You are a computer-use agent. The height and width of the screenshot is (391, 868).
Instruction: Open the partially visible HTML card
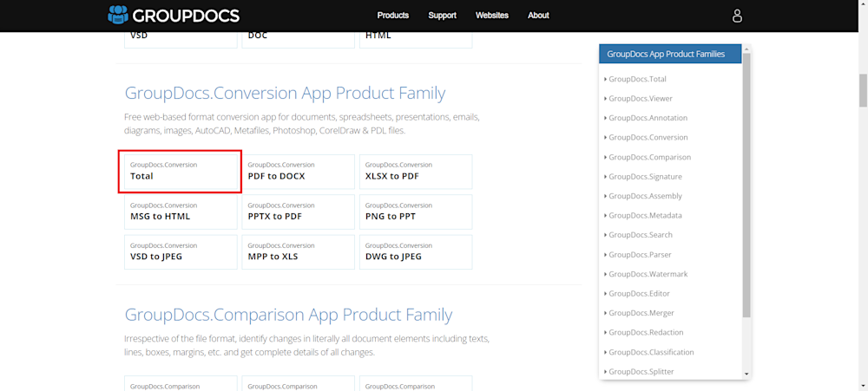[x=416, y=40]
